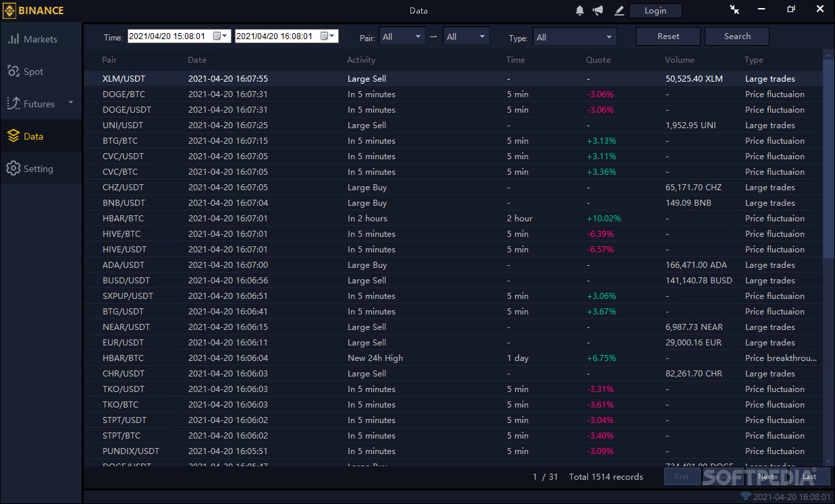Open the notifications bell
The width and height of the screenshot is (835, 504).
580,10
